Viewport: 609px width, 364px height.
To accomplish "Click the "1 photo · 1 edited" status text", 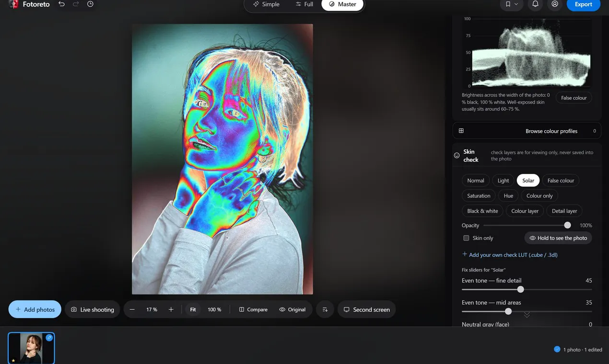I will 583,350.
